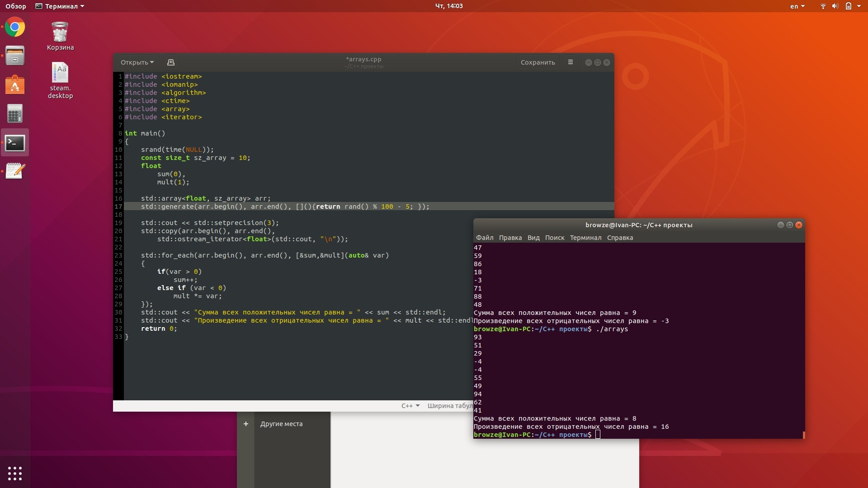Open the Files manager dock icon

(x=15, y=56)
